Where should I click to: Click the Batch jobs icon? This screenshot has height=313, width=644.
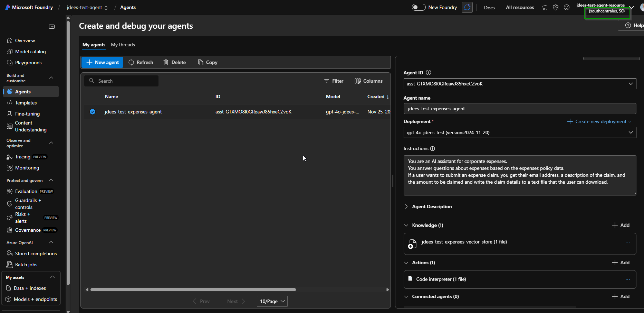point(10,265)
